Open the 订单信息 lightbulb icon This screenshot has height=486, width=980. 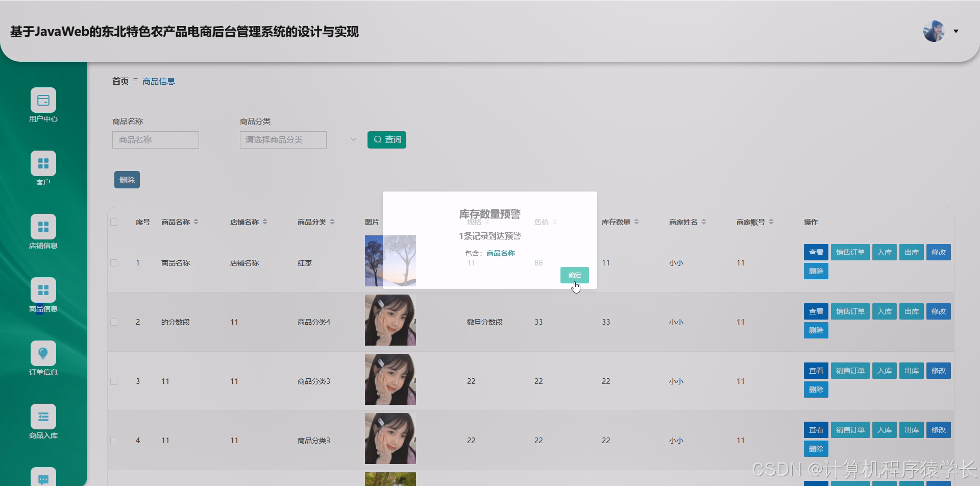coord(43,353)
